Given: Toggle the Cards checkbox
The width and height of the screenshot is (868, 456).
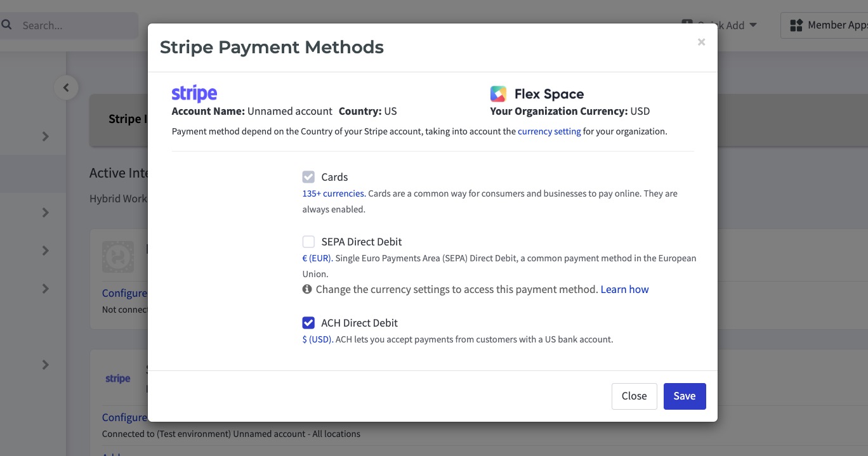Looking at the screenshot, I should coord(308,177).
